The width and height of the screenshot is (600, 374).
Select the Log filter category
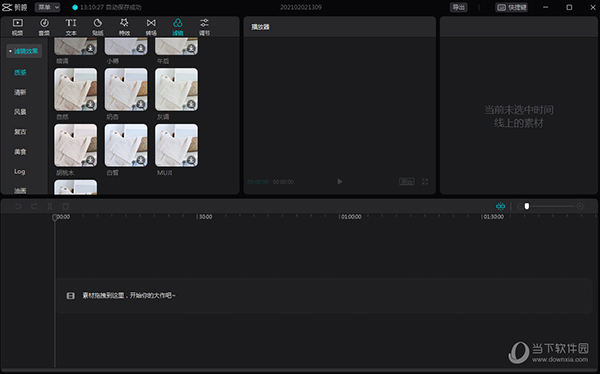click(x=20, y=171)
